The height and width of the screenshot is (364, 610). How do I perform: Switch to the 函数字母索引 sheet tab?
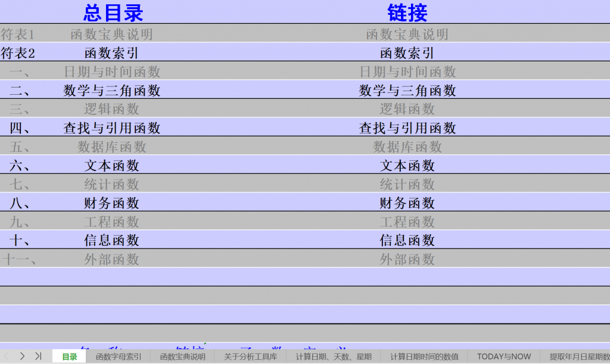pos(119,357)
